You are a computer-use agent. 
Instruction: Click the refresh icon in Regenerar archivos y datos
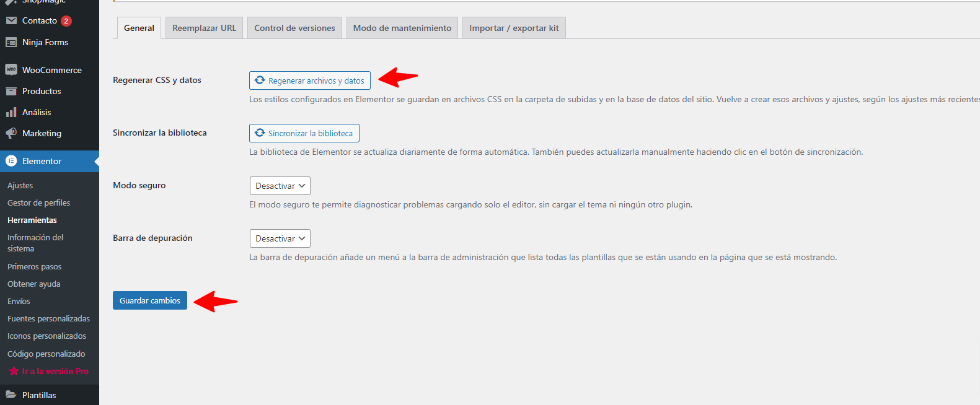tap(260, 81)
